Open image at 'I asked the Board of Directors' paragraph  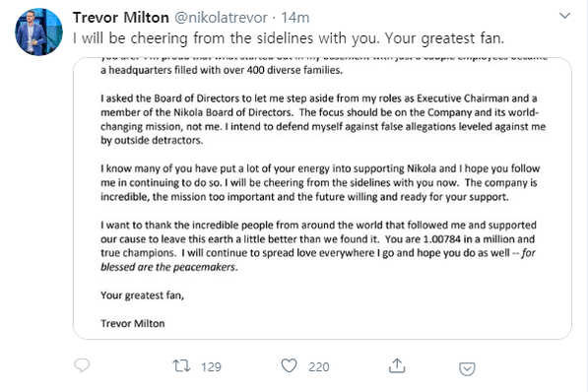click(x=323, y=119)
